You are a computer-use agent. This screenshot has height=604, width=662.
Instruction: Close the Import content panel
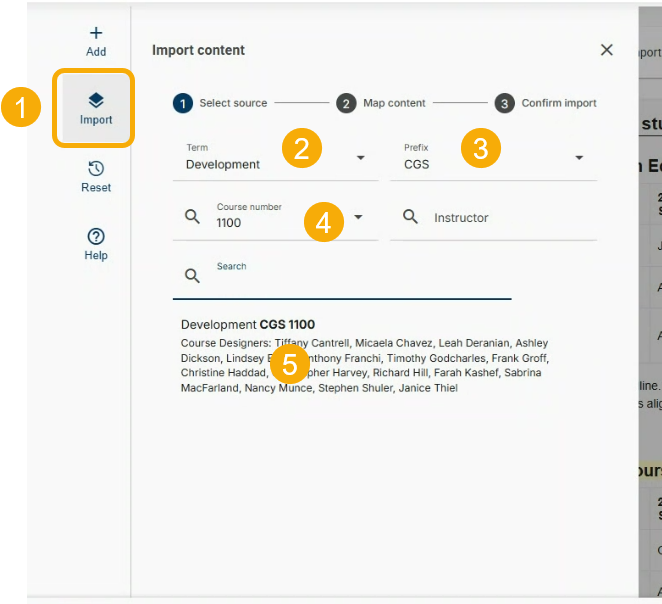pos(607,50)
